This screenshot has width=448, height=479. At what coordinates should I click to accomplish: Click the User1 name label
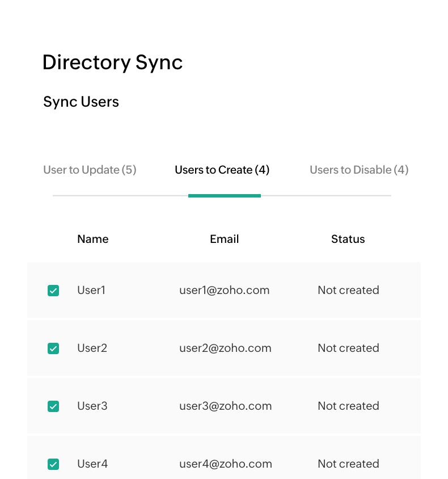[91, 290]
